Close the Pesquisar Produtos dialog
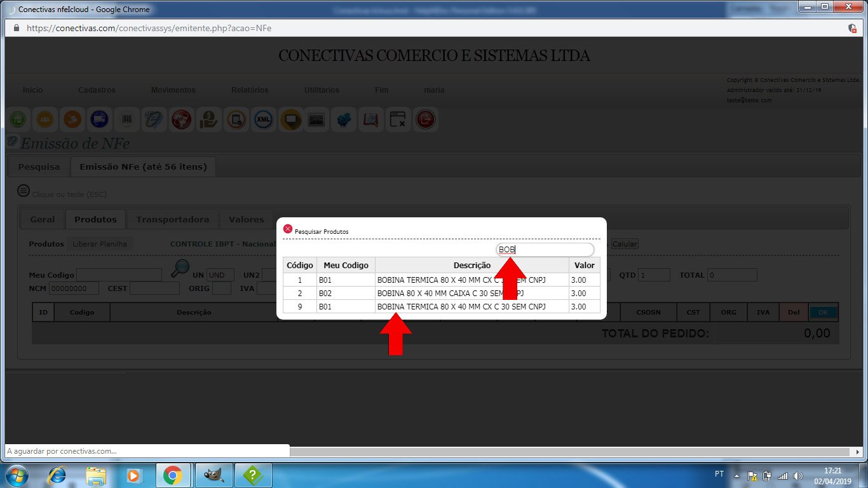 288,229
